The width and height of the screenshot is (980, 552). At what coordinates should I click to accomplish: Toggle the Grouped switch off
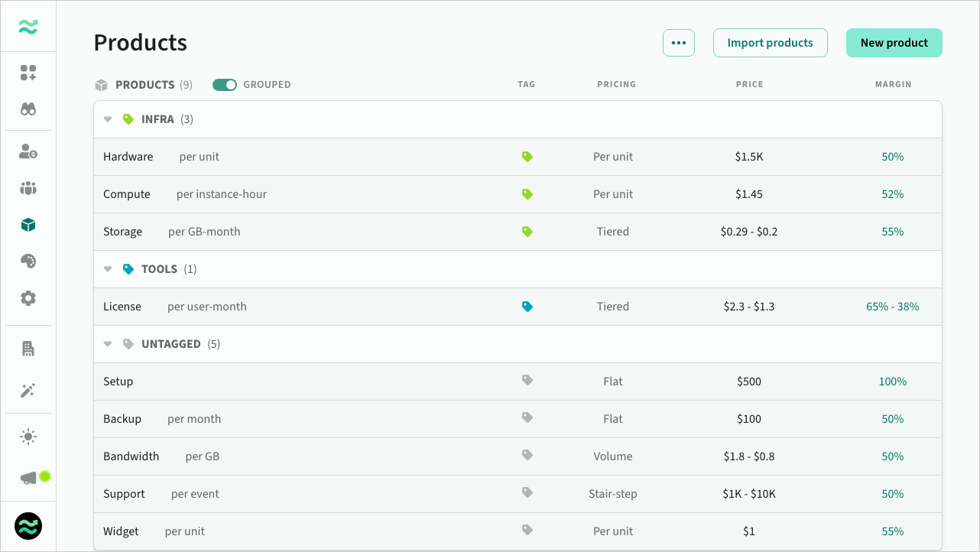tap(225, 85)
